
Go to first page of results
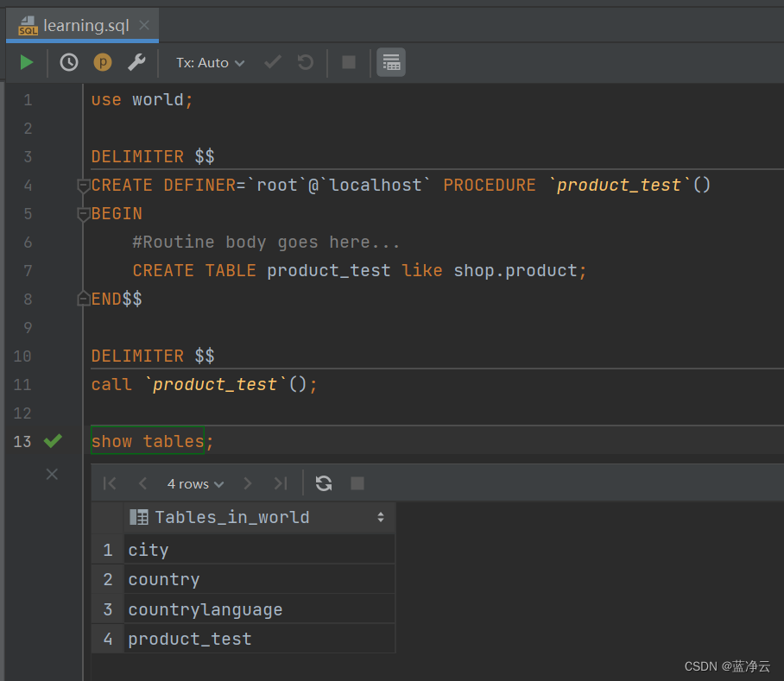[x=110, y=483]
